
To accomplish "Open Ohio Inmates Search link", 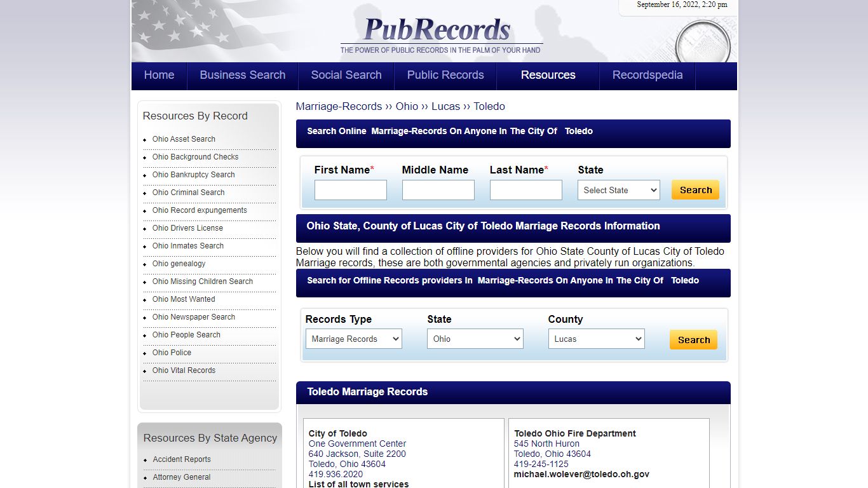I will [x=188, y=246].
